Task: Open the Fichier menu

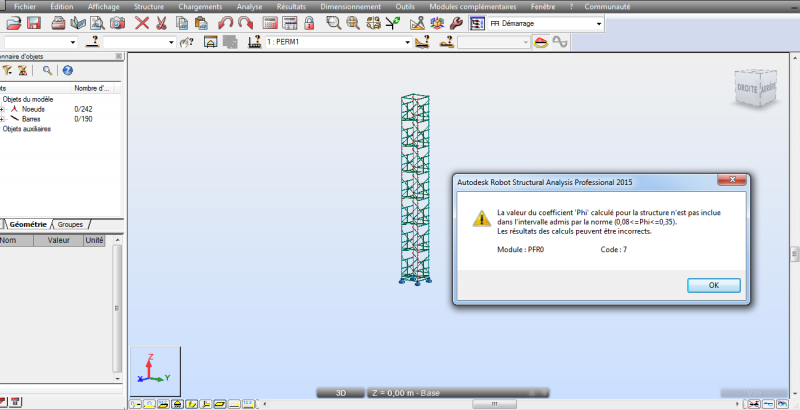Action: (x=25, y=7)
